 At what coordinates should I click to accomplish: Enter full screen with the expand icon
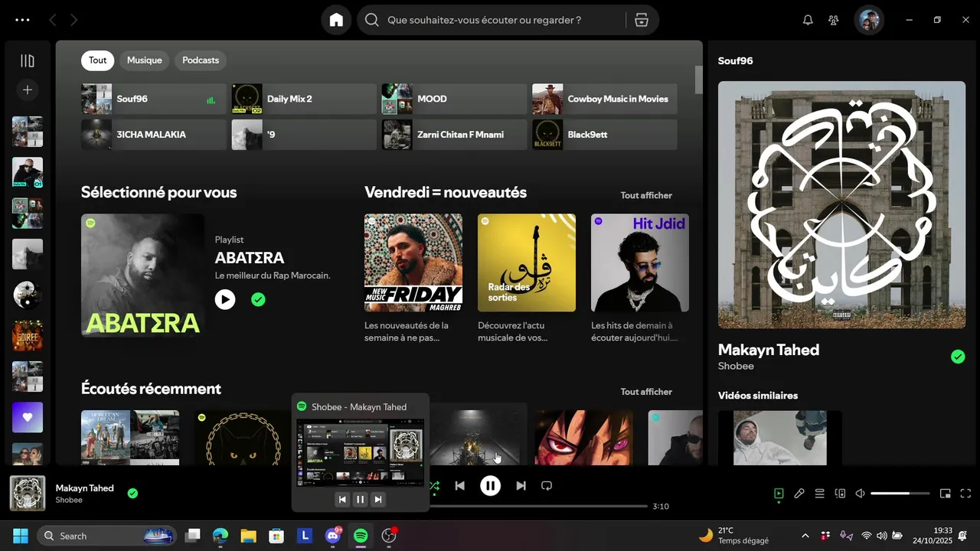coord(965,494)
